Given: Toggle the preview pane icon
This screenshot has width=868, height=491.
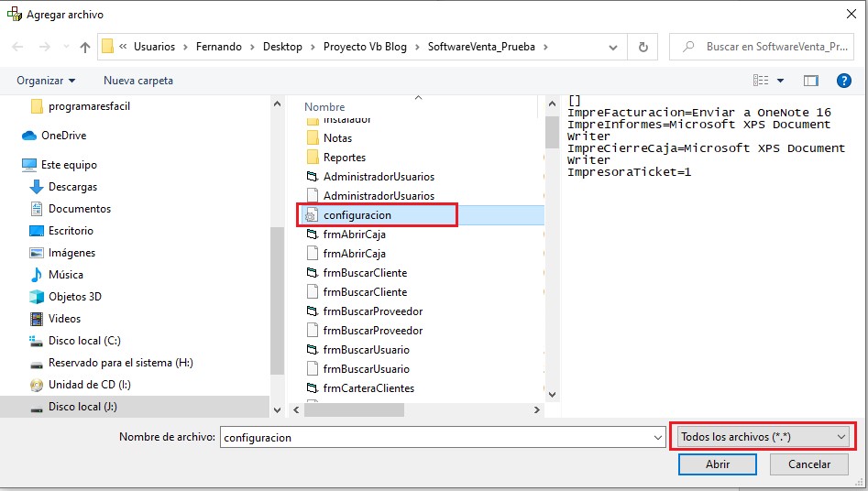Looking at the screenshot, I should pyautogui.click(x=810, y=81).
